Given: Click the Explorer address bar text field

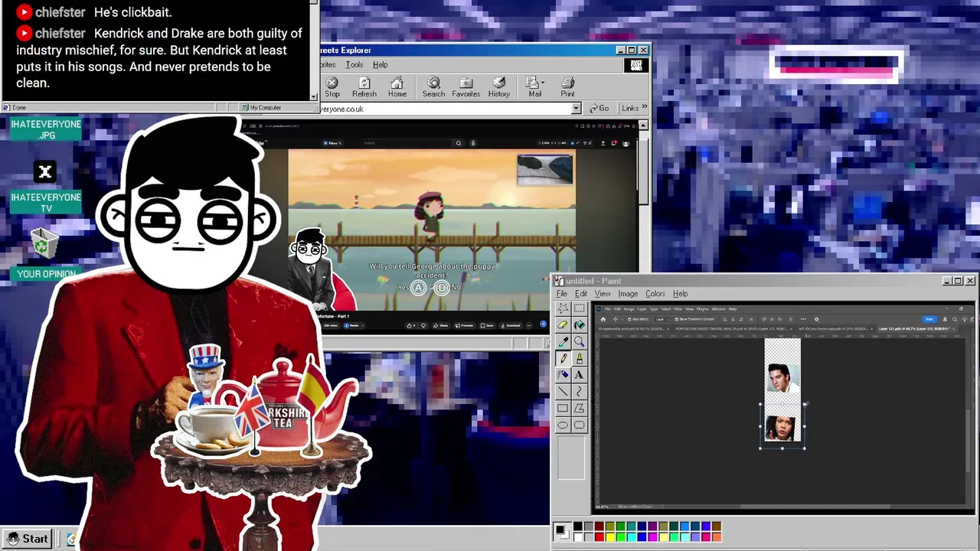Looking at the screenshot, I should tap(445, 109).
